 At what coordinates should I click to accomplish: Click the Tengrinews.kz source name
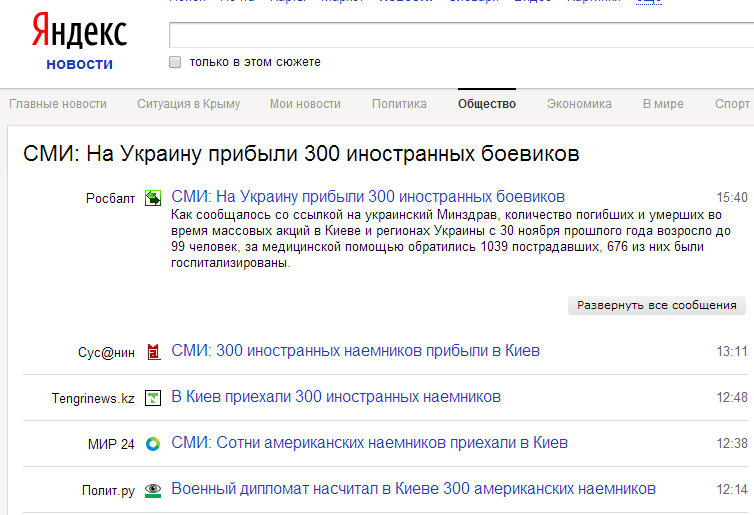(x=93, y=398)
